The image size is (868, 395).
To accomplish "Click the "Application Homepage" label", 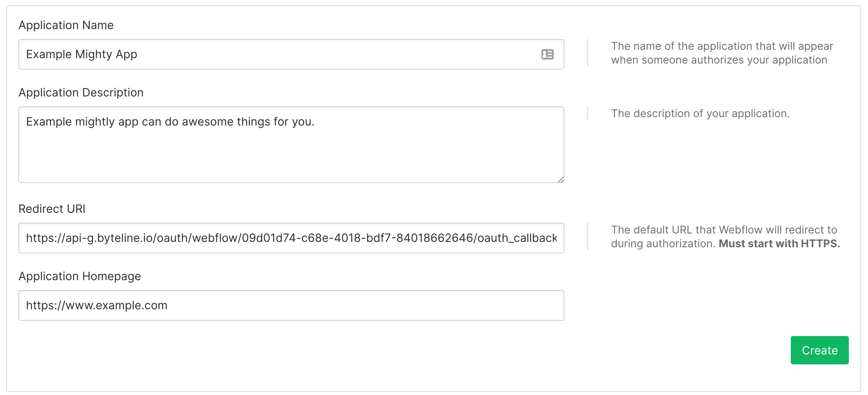I will (80, 276).
